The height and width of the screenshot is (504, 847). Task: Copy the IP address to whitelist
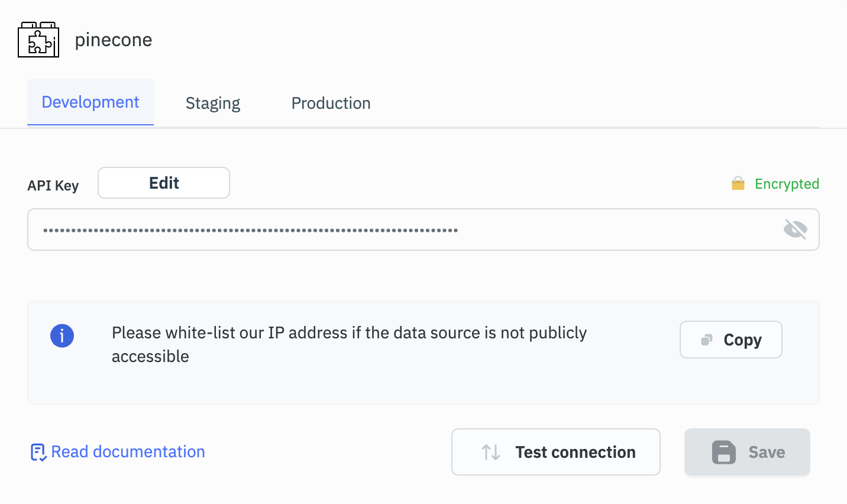click(x=731, y=340)
